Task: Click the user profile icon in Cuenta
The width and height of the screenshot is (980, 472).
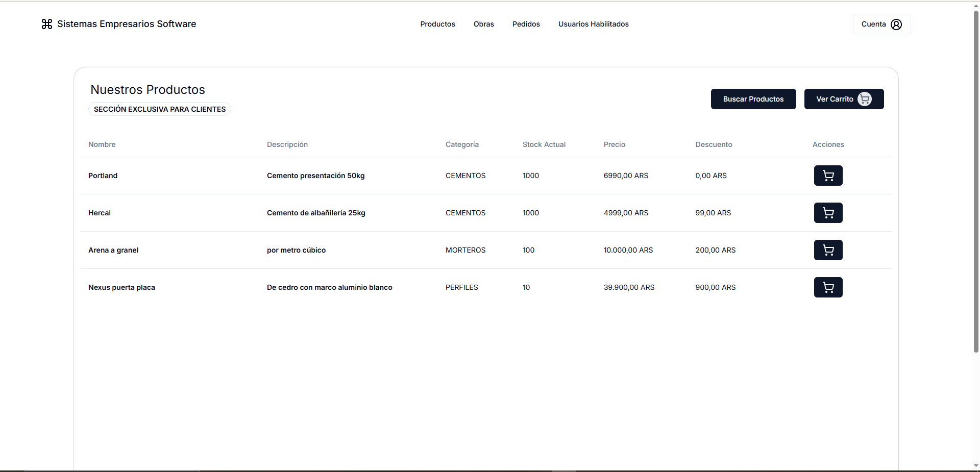Action: pos(896,24)
